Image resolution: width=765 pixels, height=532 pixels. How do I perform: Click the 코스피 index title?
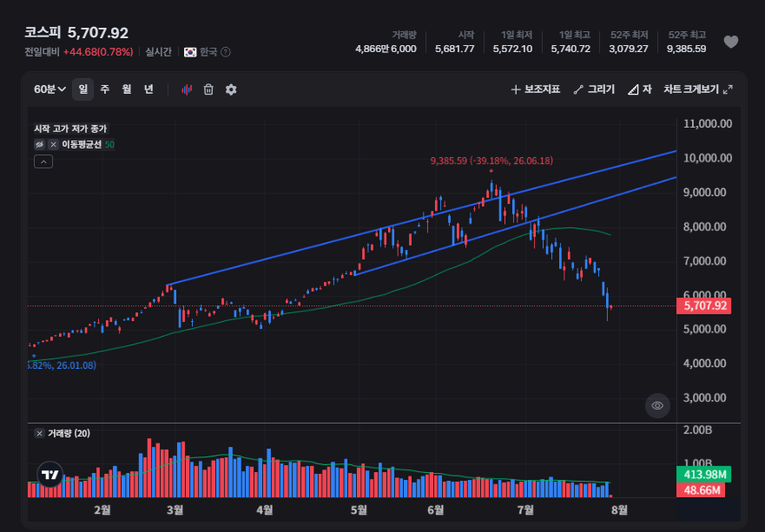[43, 33]
